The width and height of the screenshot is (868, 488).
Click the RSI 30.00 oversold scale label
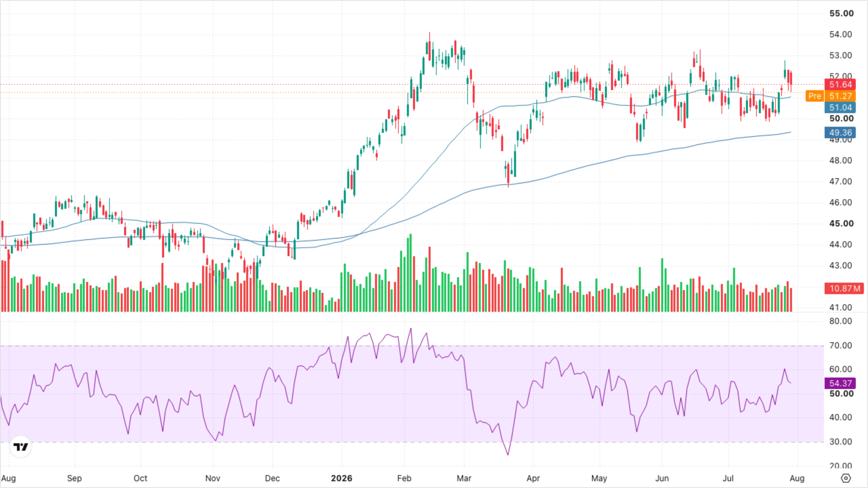[x=841, y=442]
